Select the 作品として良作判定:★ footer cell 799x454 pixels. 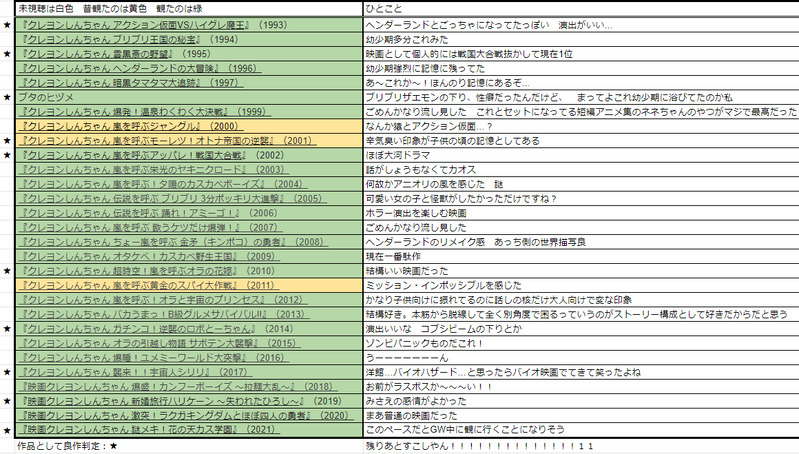[189, 446]
